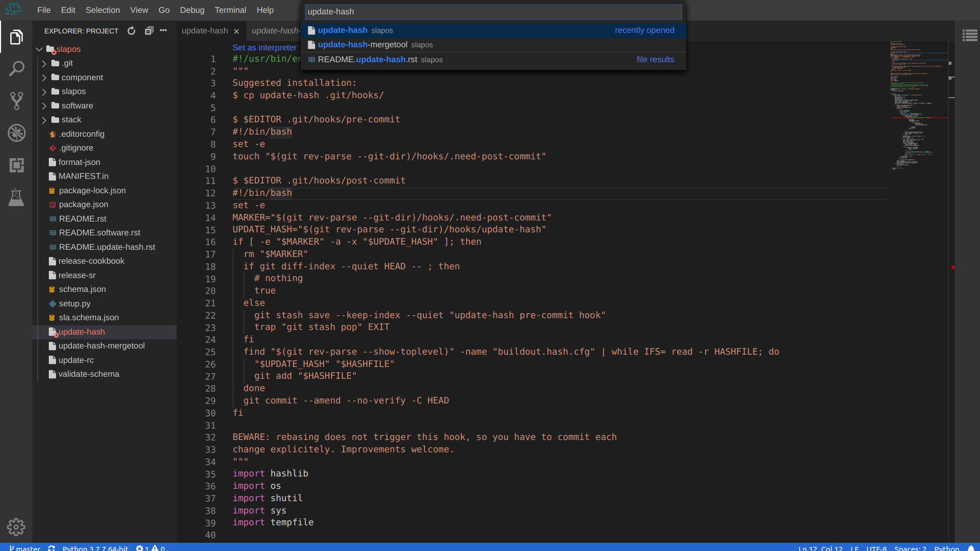Open the View menu
980x551 pixels.
click(139, 10)
